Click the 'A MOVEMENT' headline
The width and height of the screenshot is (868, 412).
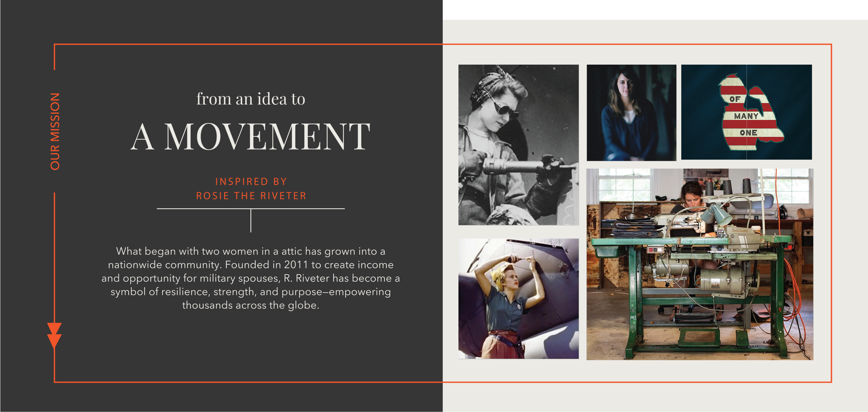point(251,136)
